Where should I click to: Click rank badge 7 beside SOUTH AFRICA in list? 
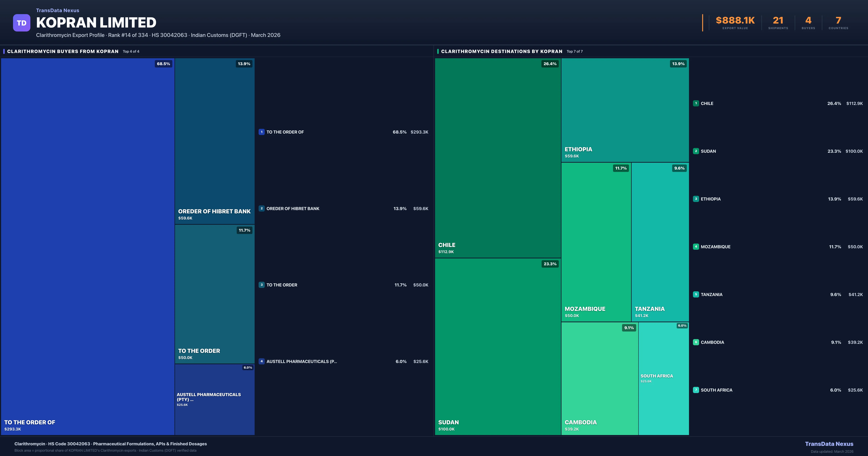pyautogui.click(x=696, y=390)
